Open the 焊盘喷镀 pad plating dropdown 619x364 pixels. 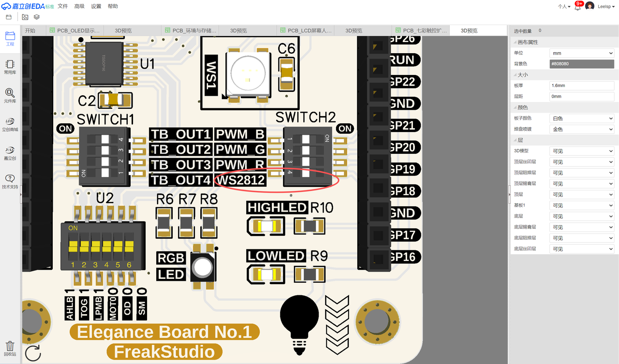[582, 129]
